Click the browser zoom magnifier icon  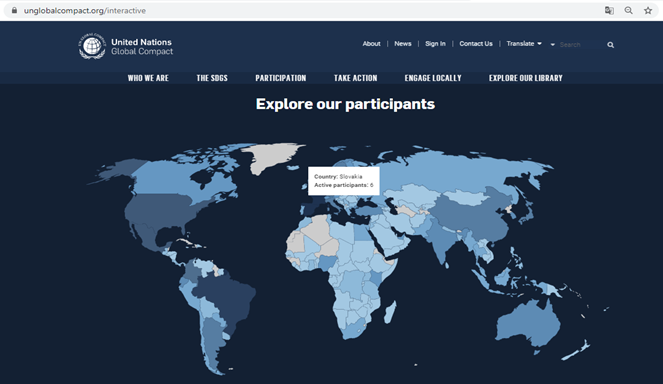coord(629,11)
